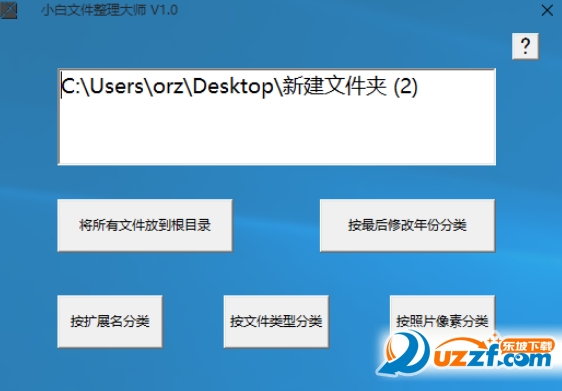Click the 新建文件夹 (2) text in path
This screenshot has height=391, width=562.
[x=350, y=87]
